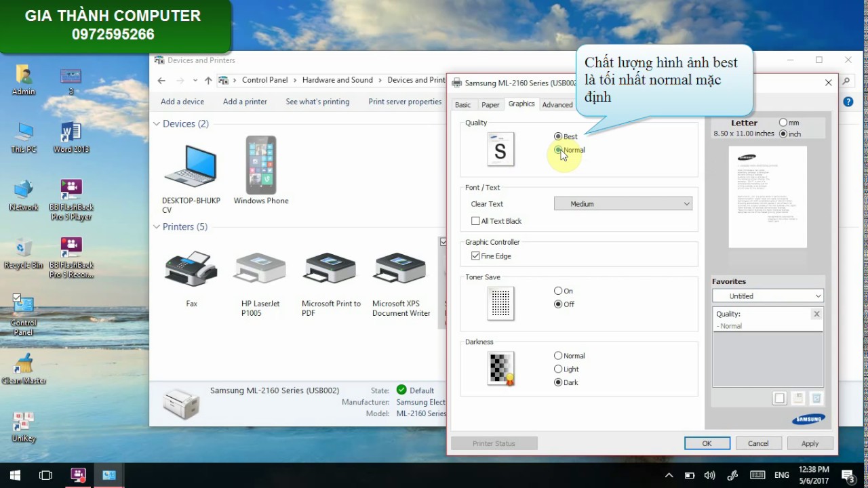Set Toner Save to Off
The image size is (868, 488).
coord(564,304)
